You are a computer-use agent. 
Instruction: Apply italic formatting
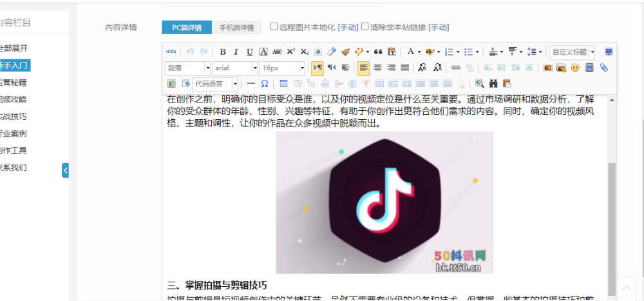(236, 52)
